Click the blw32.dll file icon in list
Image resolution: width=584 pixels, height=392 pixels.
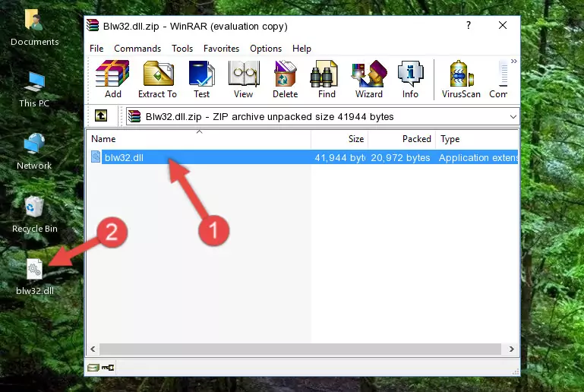tap(96, 156)
